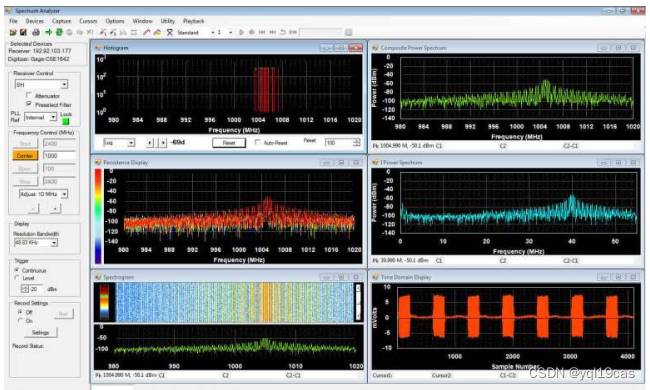The width and height of the screenshot is (650, 390).
Task: Click the green right-arrow toolbar icon
Action: (x=49, y=32)
